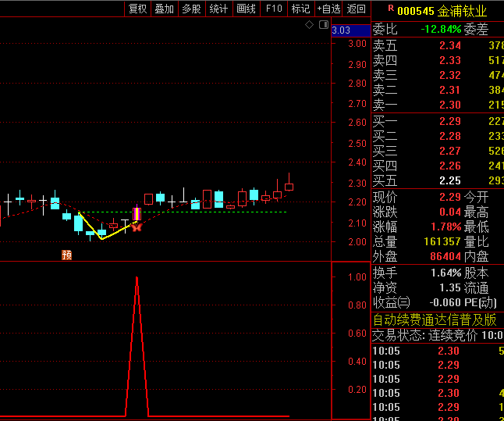Add stock to watchlist with +自选
The height and width of the screenshot is (421, 504).
[x=328, y=9]
